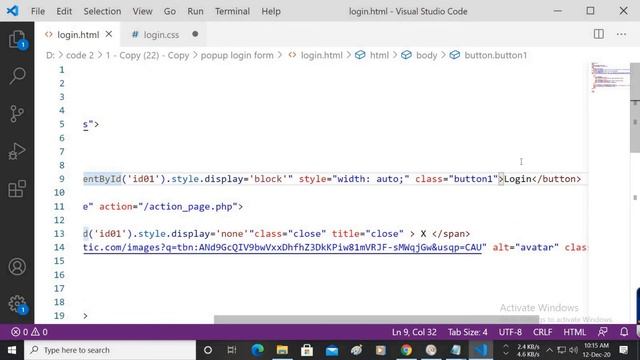The width and height of the screenshot is (640, 360).
Task: Open the Extensions view
Action: pyautogui.click(x=17, y=189)
